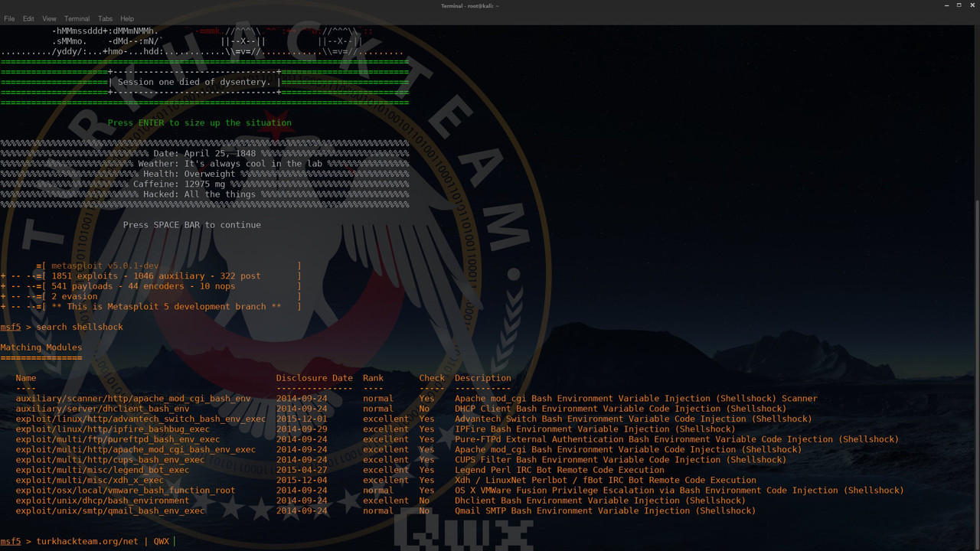Click the Description column header
Image resolution: width=980 pixels, height=551 pixels.
483,378
